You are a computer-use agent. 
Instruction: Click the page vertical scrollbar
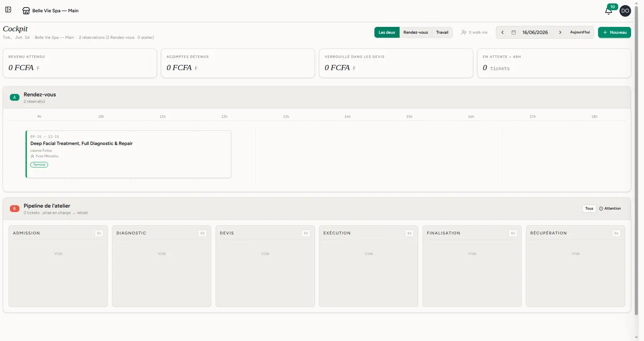coord(636,161)
